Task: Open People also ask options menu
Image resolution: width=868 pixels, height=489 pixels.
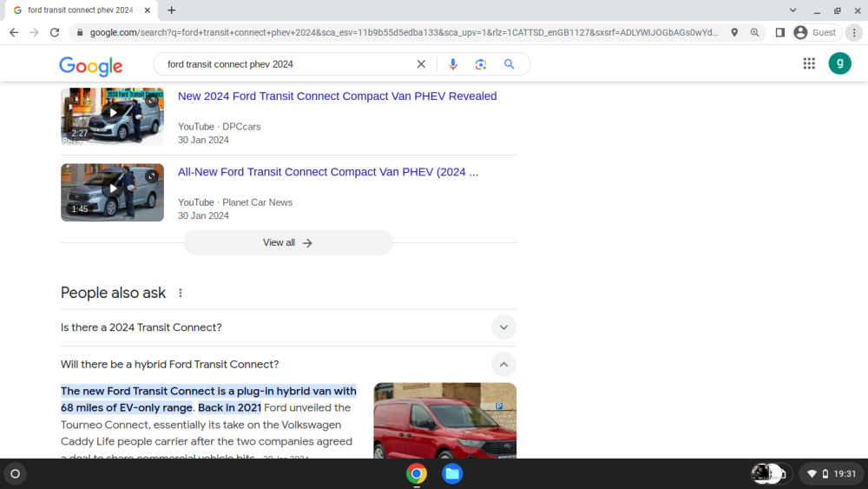Action: [x=181, y=293]
